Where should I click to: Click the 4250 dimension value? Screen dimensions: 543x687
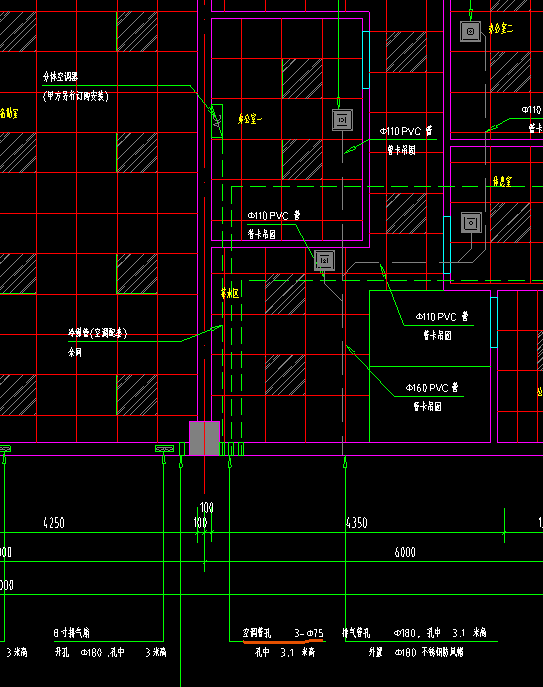point(54,522)
